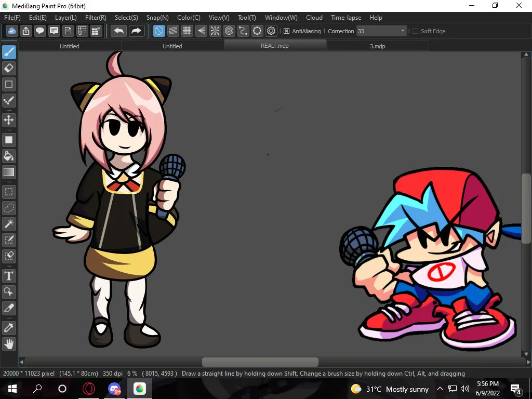Enable radial snap
This screenshot has width=532, height=399.
215,31
